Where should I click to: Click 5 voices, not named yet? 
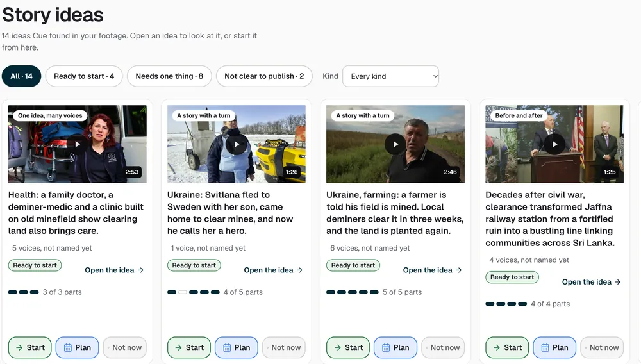coord(52,248)
